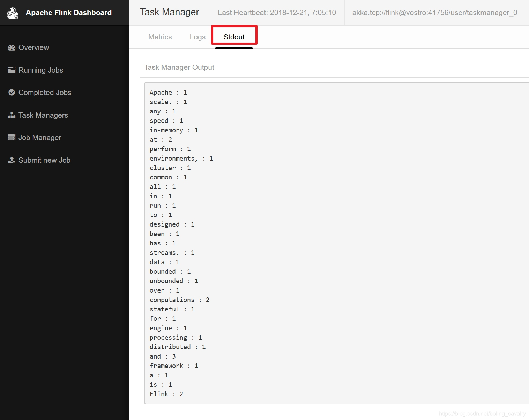Click the Task Manager heading
The image size is (529, 420).
coord(170,12)
